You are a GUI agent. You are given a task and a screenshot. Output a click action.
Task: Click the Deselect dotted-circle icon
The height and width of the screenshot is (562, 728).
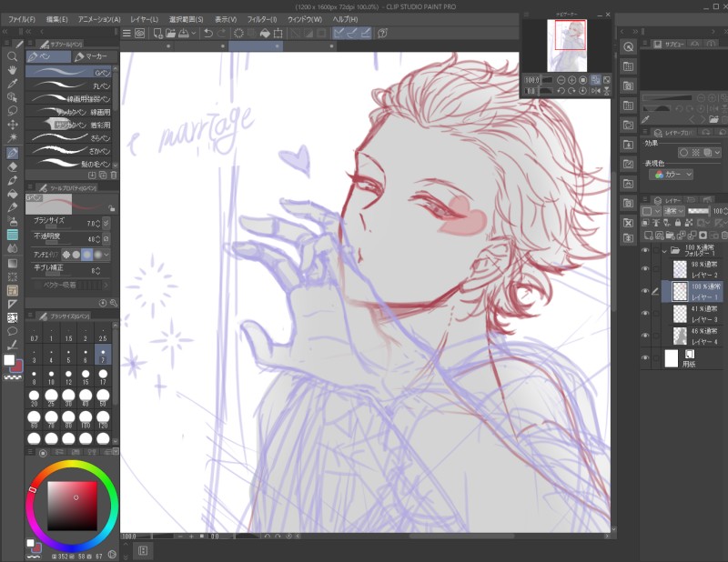coord(238,33)
